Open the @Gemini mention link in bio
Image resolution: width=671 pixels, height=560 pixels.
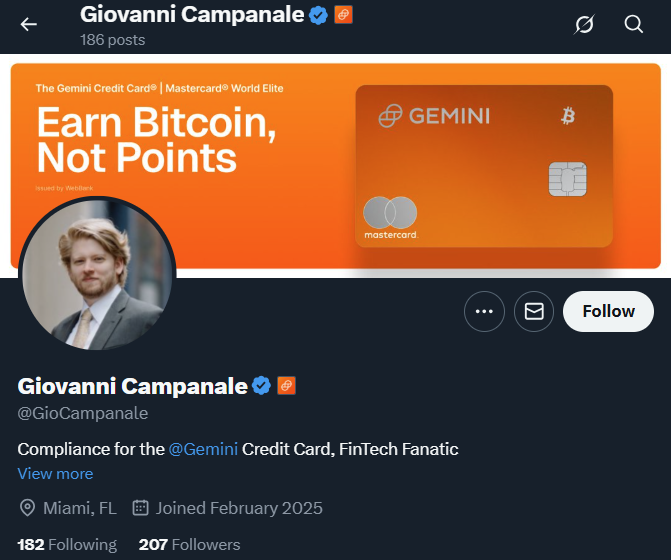pyautogui.click(x=203, y=449)
